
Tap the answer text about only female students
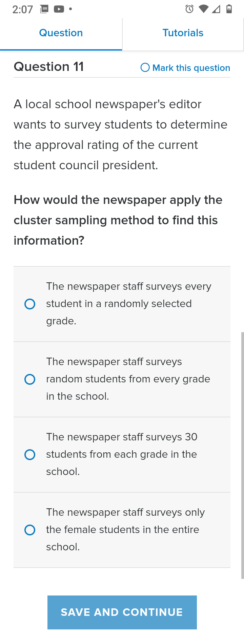[125, 530]
